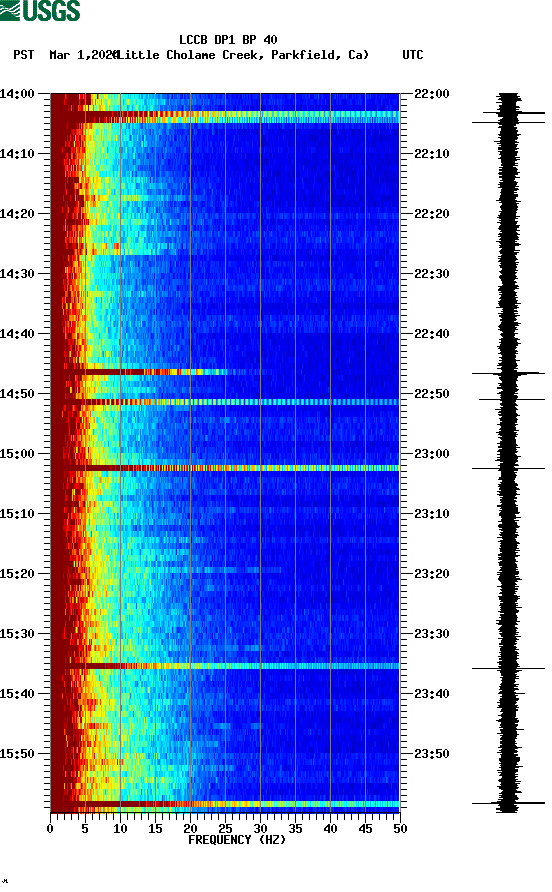Click the broadband event band near 15:35 PST
Viewport: 552px width, 892px height.
tap(225, 666)
